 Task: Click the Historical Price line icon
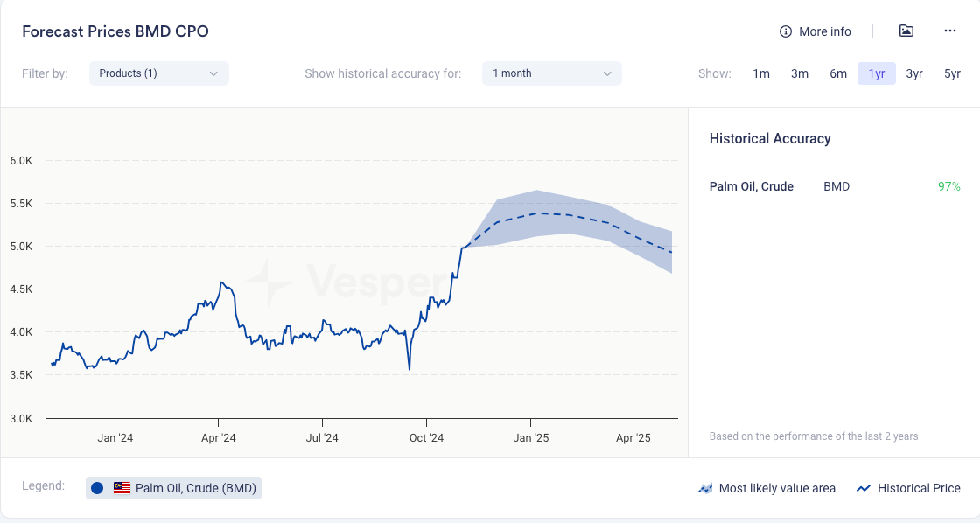coord(864,489)
